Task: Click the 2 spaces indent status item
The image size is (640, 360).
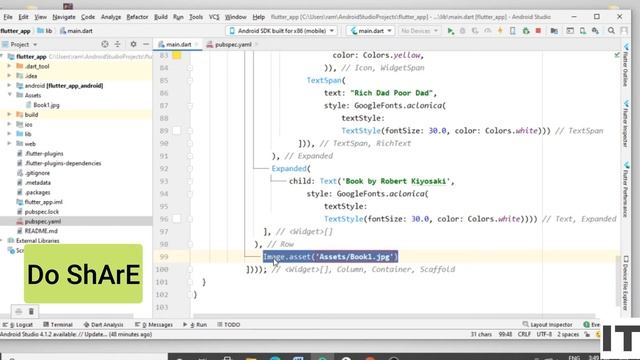Action: tap(568, 334)
